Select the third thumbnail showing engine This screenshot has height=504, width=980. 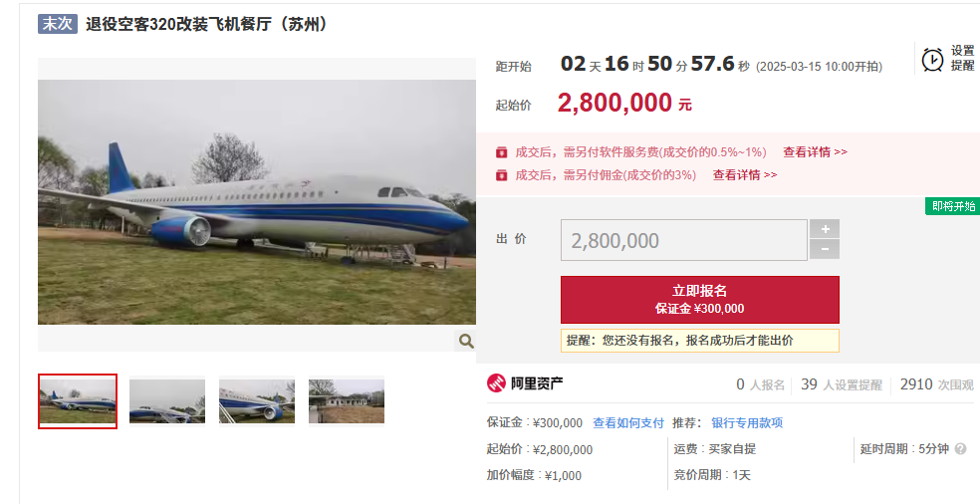[257, 401]
